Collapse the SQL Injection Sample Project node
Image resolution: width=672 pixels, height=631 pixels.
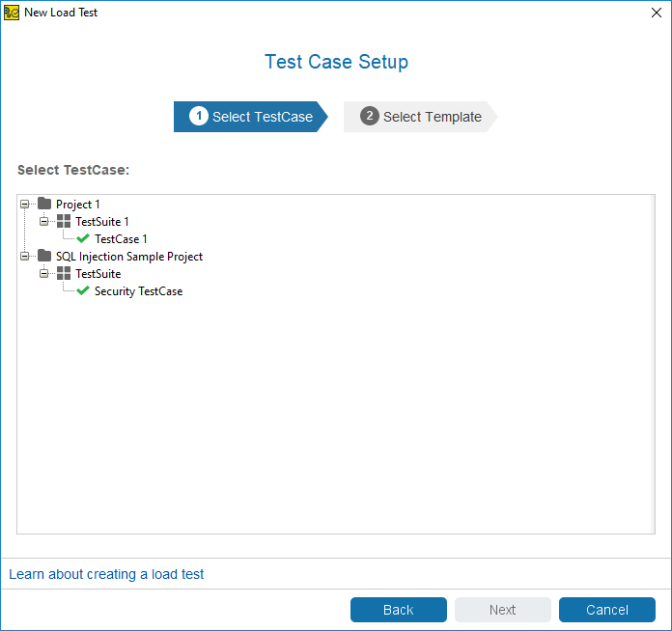[x=25, y=257]
